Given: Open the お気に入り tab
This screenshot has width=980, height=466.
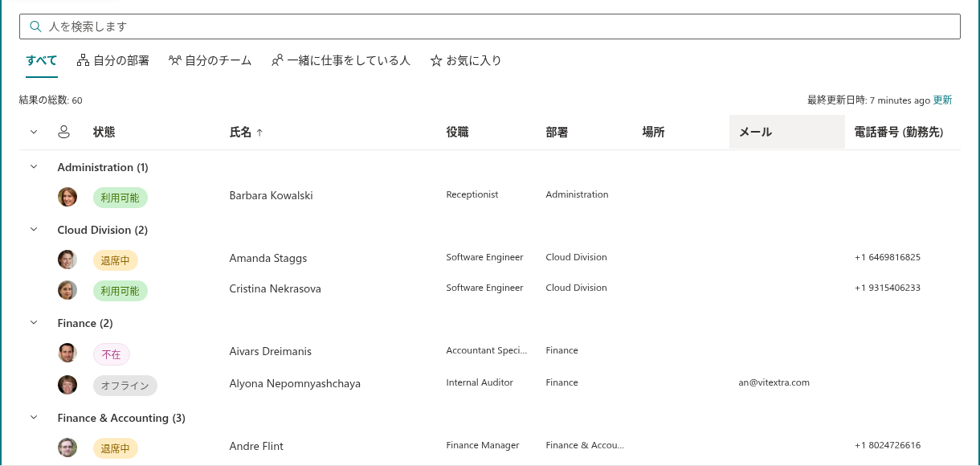Looking at the screenshot, I should click(466, 60).
